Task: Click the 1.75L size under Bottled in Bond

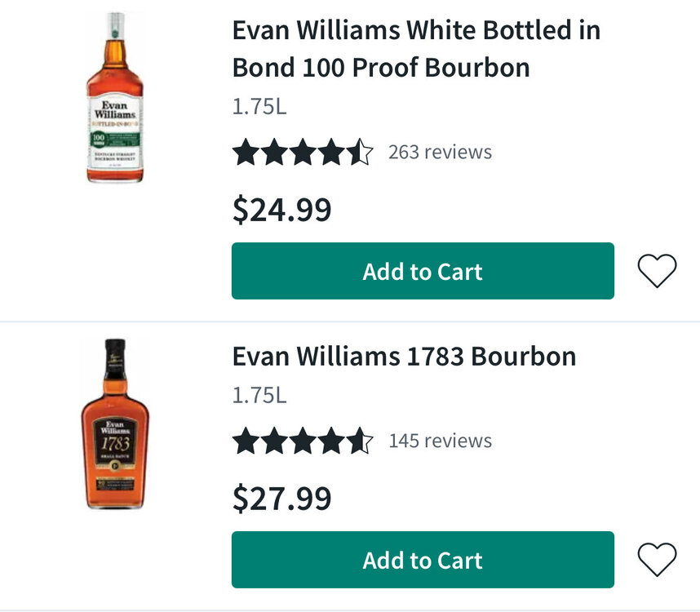Action: (x=259, y=107)
